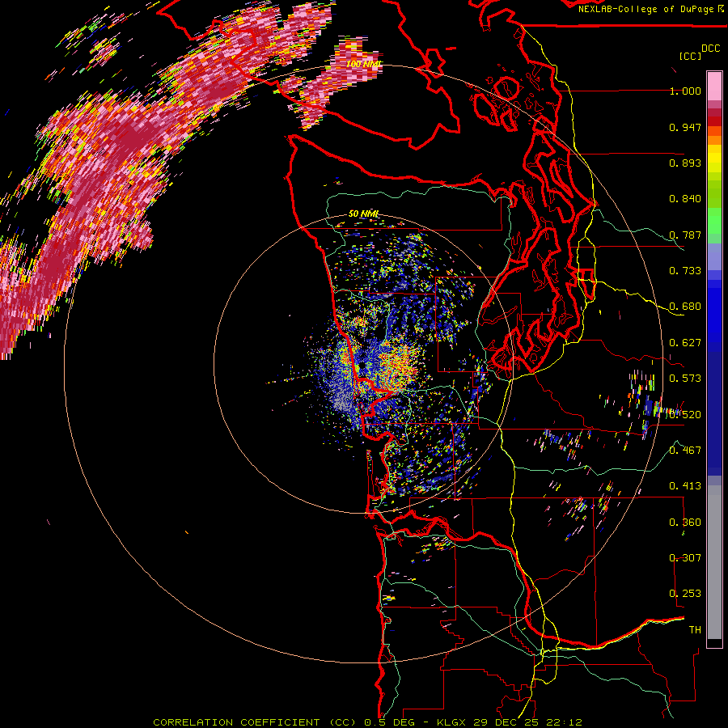The image size is (728, 728).
Task: Click the 0.360 scale value
Action: pyautogui.click(x=685, y=522)
